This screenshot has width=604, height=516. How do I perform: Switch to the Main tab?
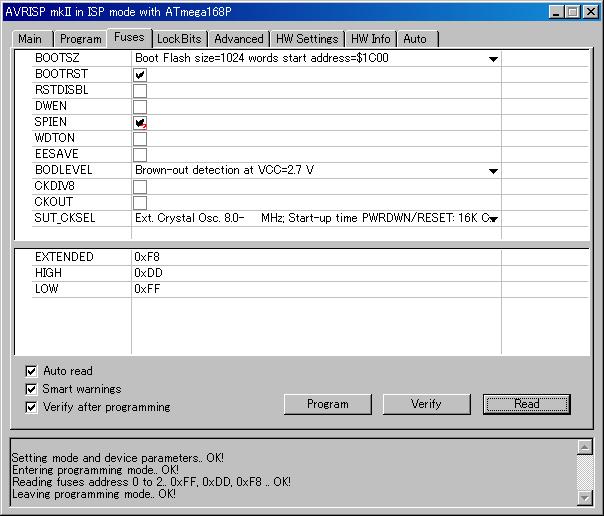[x=30, y=39]
